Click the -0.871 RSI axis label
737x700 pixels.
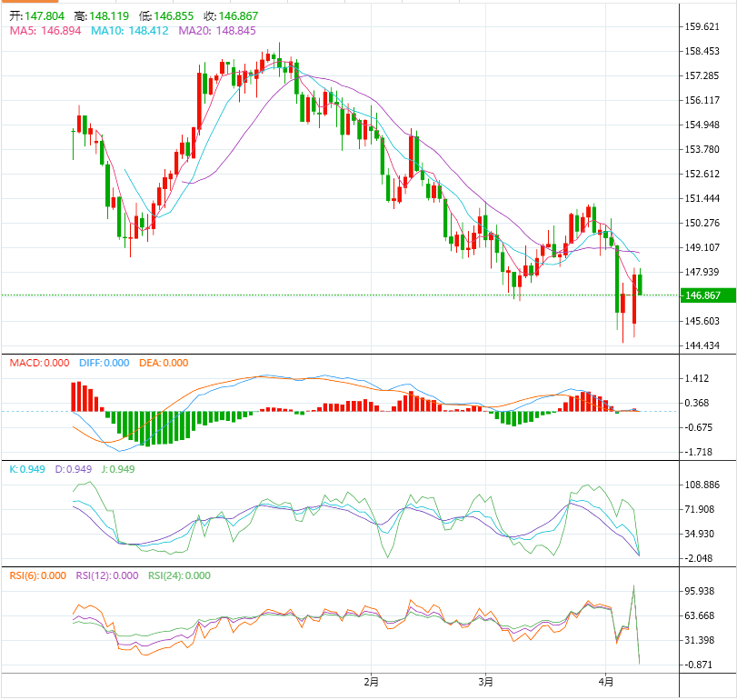click(x=698, y=665)
